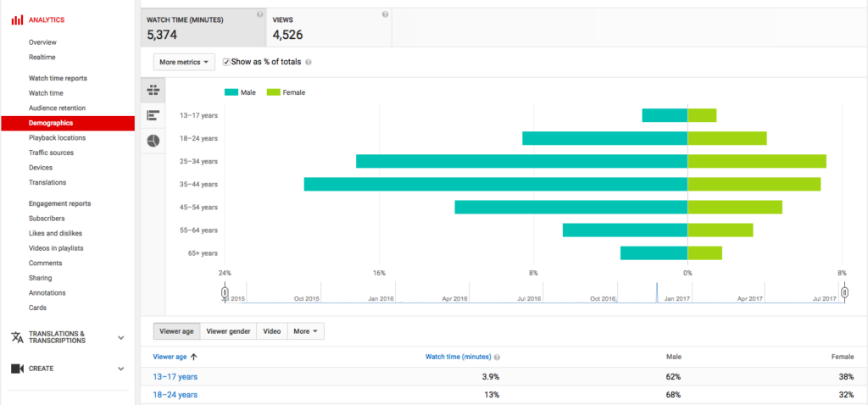The height and width of the screenshot is (405, 868).
Task: Expand the Create section chevron
Action: (x=121, y=369)
